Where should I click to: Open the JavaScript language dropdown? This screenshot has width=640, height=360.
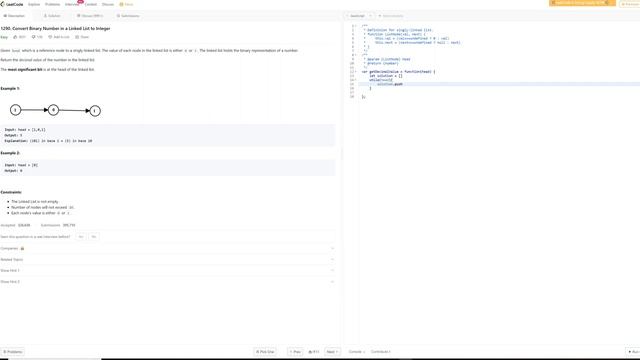(359, 16)
